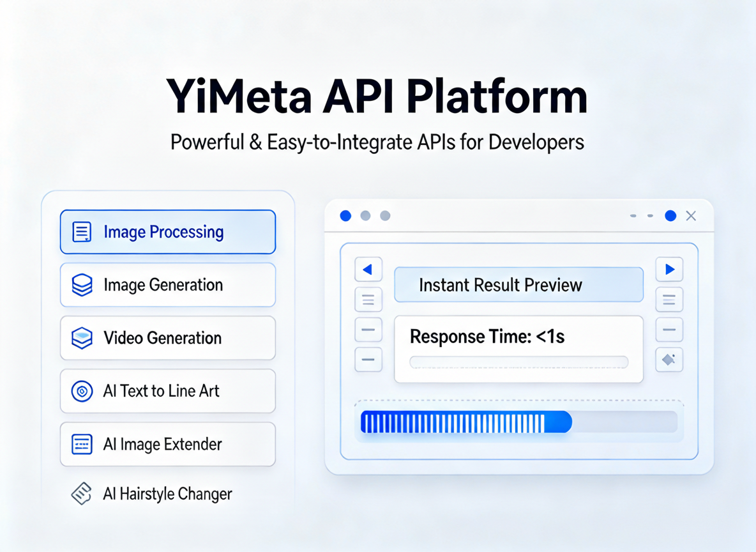The height and width of the screenshot is (552, 756).
Task: Click the Image Processing document icon
Action: 82,232
